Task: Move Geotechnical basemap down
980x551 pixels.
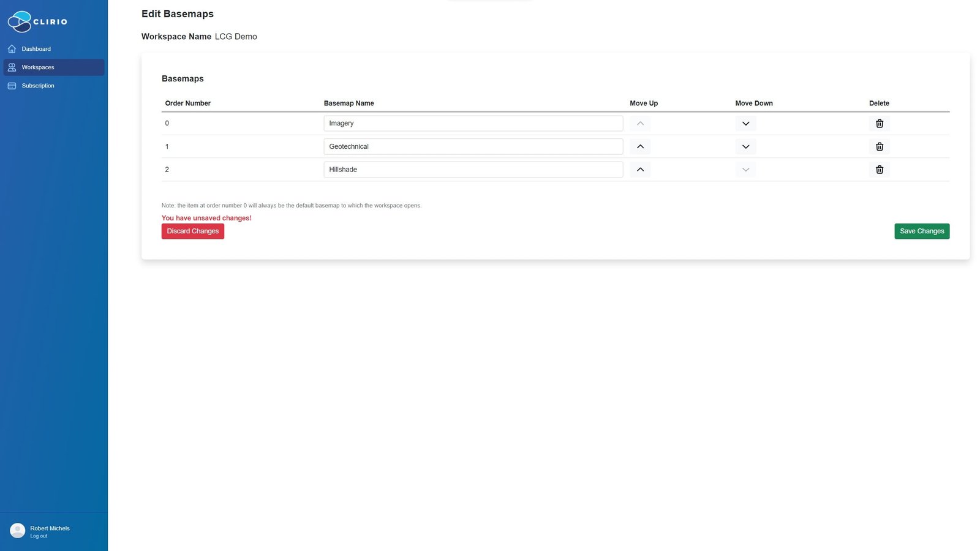Action: pos(745,146)
